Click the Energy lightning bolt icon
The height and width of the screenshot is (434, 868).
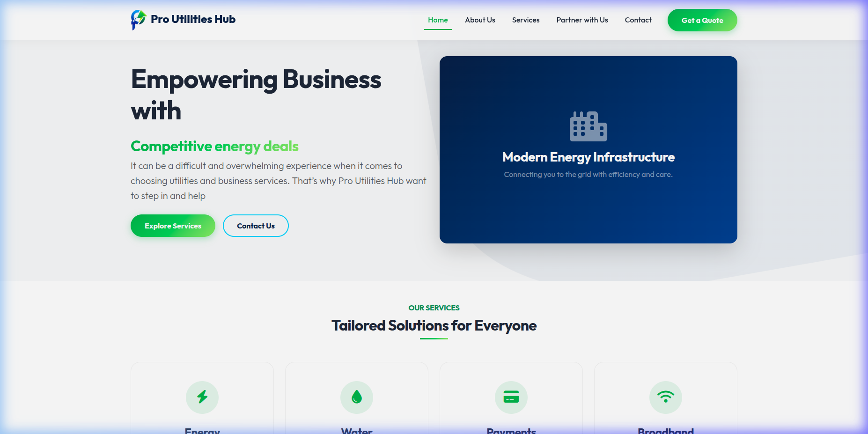202,397
